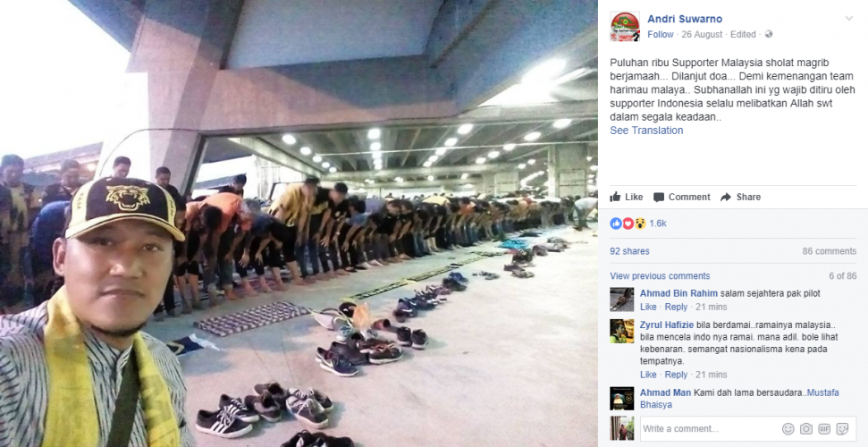The height and width of the screenshot is (447, 868).
Task: Click inside the Write a comment field
Action: pos(709,429)
